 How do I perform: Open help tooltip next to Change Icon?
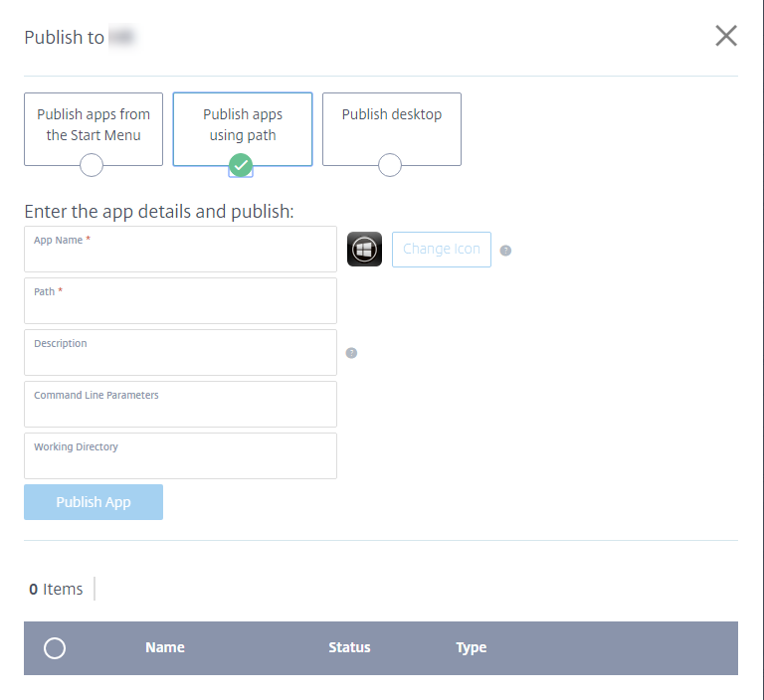(x=505, y=251)
